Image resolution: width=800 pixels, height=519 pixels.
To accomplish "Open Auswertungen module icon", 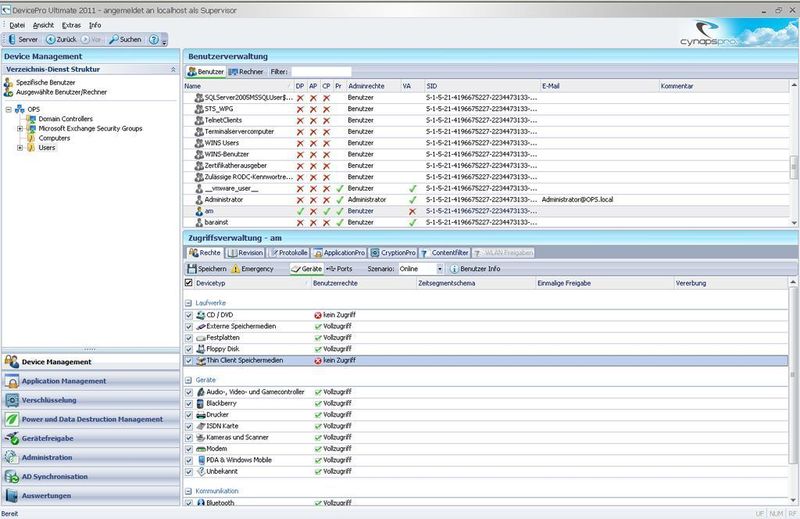I will click(11, 496).
